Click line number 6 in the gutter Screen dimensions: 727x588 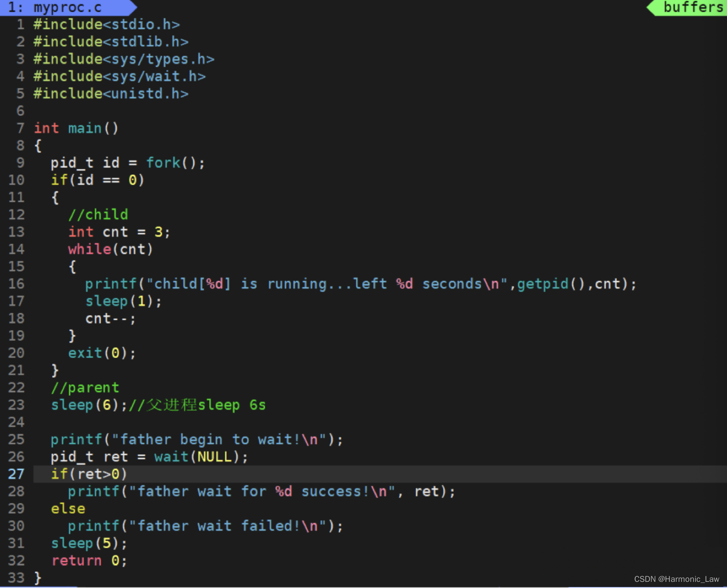[x=20, y=111]
